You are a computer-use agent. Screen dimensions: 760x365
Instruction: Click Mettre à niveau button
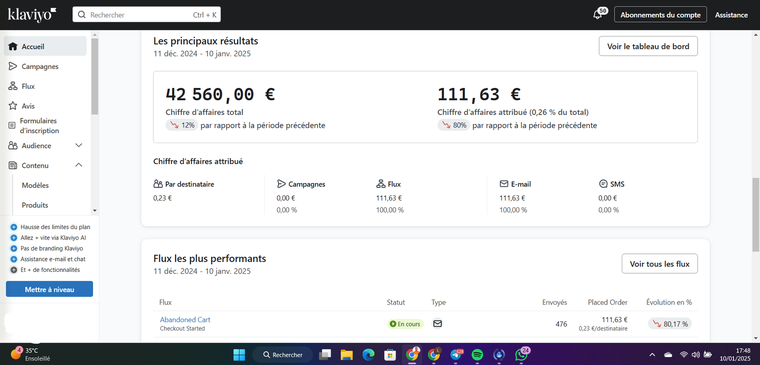click(x=49, y=289)
